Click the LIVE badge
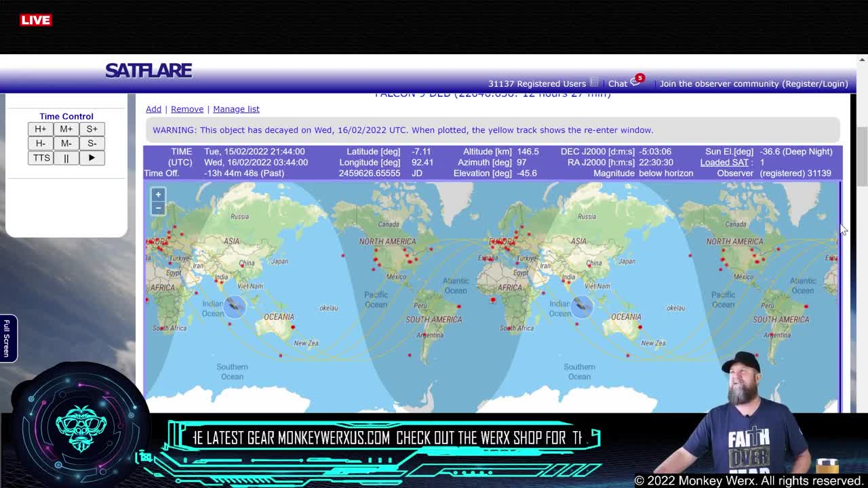Image resolution: width=868 pixels, height=488 pixels. (x=36, y=20)
